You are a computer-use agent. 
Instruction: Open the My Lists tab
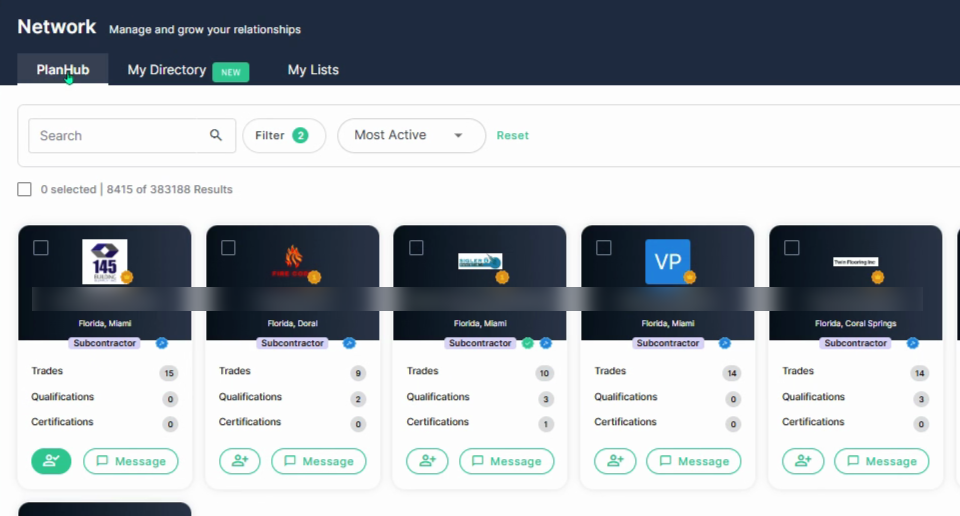[313, 70]
